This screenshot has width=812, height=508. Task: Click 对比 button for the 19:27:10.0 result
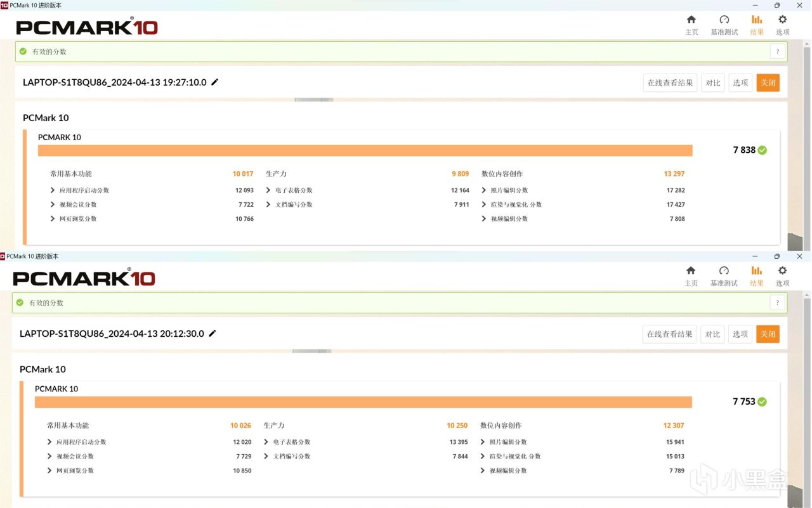713,82
